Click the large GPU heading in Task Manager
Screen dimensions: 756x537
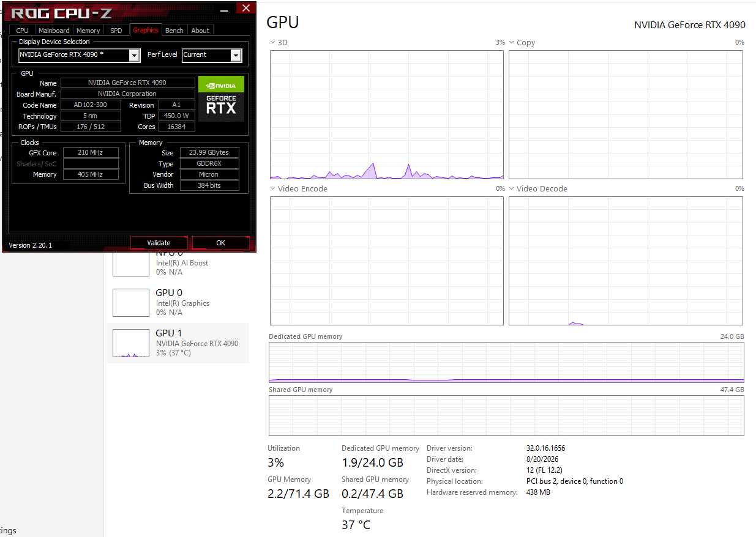tap(283, 23)
